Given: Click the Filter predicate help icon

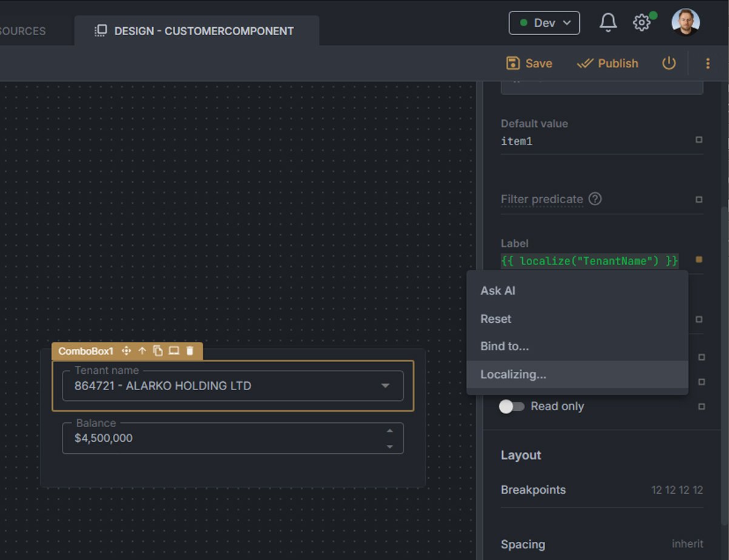Looking at the screenshot, I should coord(595,199).
